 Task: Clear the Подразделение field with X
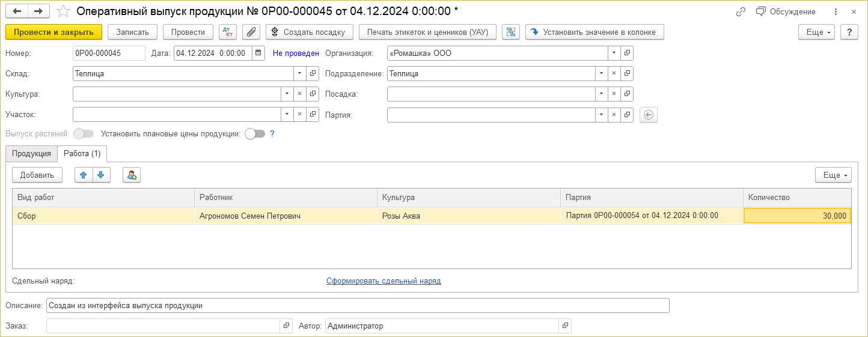click(614, 73)
